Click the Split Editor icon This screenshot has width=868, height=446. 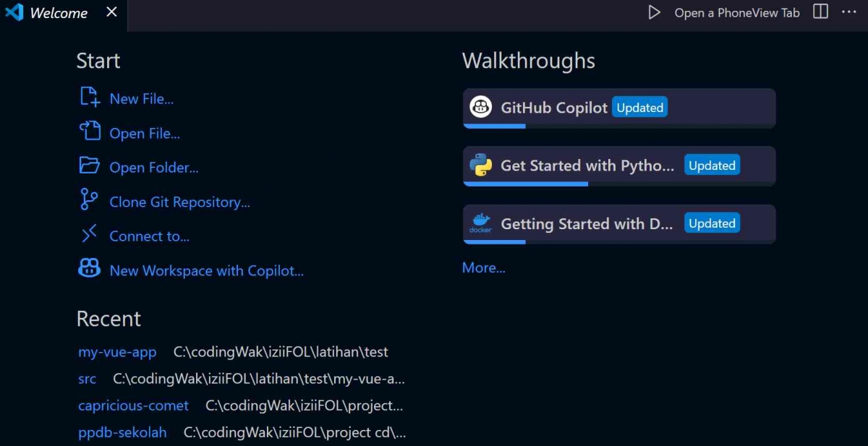pos(820,12)
